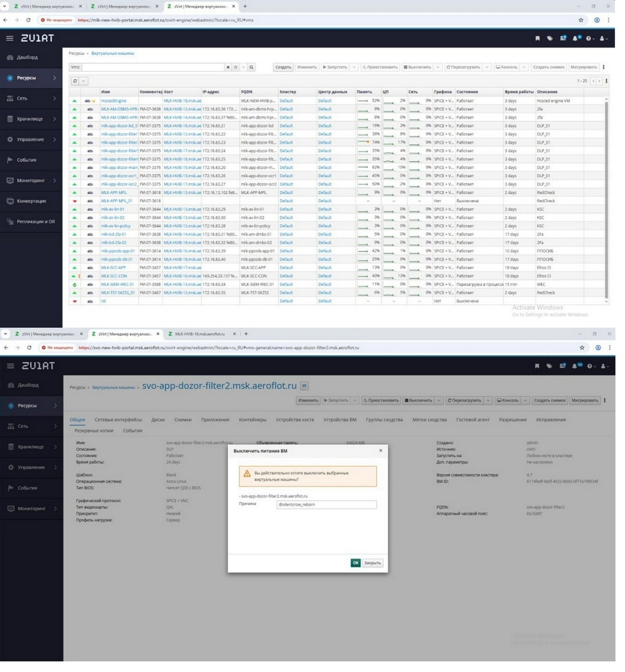This screenshot has width=625, height=672.
Task: Click VM table vertical scrollbar
Action: 606,199
